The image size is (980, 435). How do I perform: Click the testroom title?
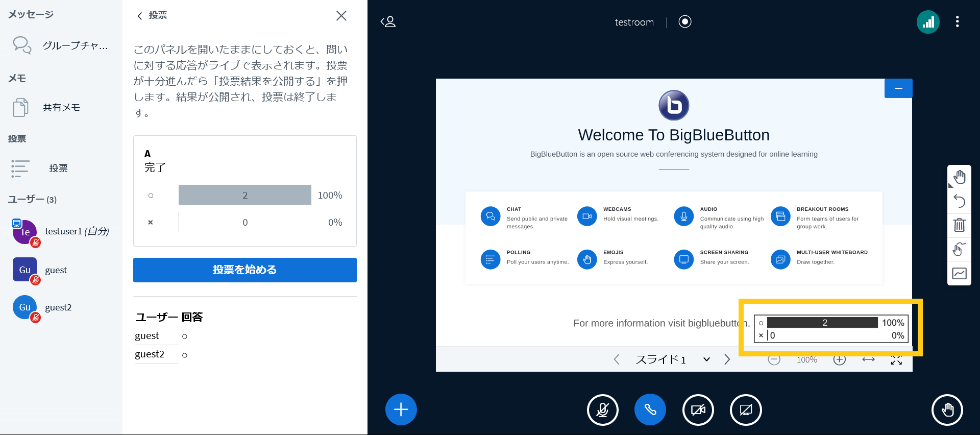(x=634, y=22)
